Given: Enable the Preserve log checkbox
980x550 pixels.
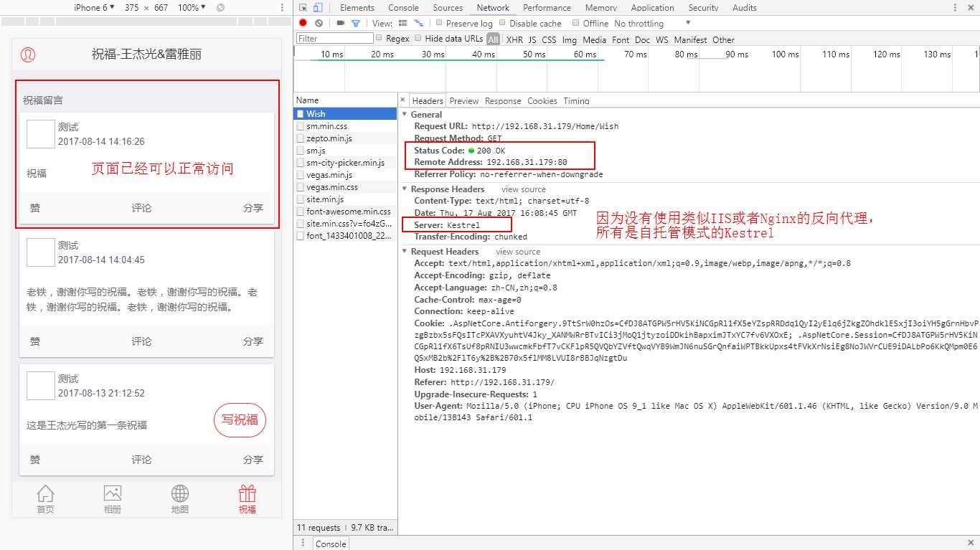Looking at the screenshot, I should click(440, 23).
